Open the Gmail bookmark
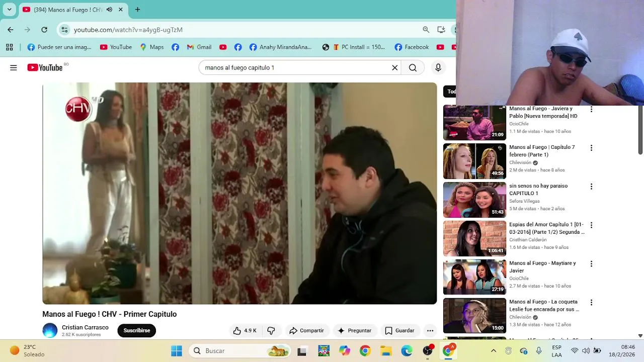This screenshot has width=644, height=362. coord(199,47)
